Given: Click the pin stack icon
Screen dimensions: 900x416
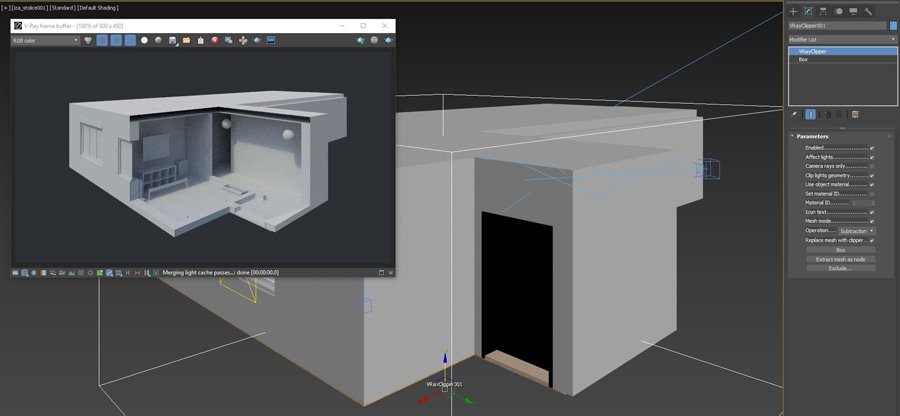Looking at the screenshot, I should pos(794,114).
